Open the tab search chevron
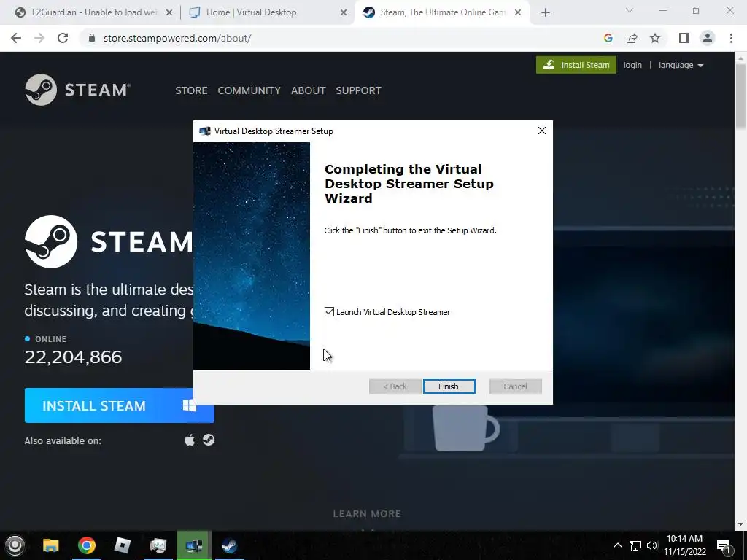The height and width of the screenshot is (560, 747). (630, 10)
